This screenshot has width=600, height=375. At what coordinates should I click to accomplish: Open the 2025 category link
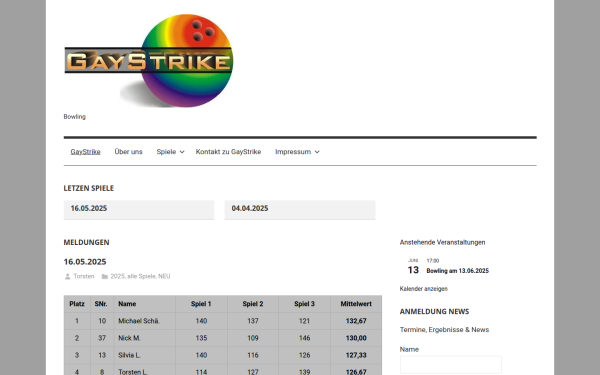117,276
